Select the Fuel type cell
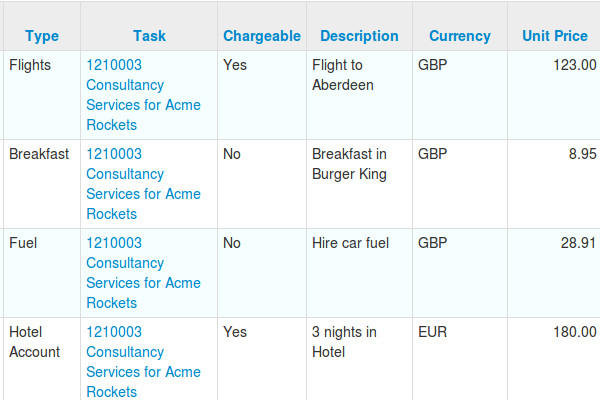600x400 pixels. click(24, 243)
